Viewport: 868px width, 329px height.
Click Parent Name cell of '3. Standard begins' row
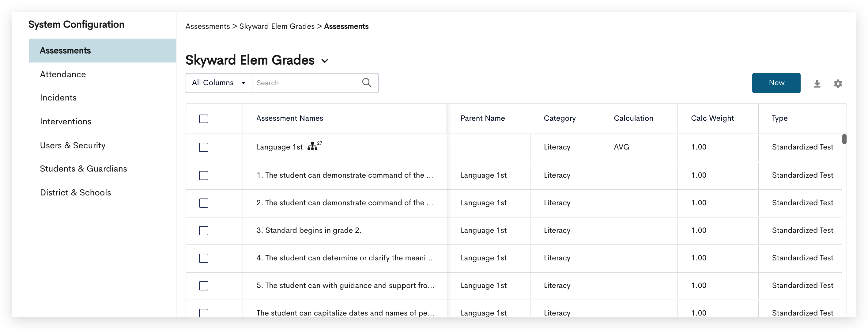[x=484, y=231]
